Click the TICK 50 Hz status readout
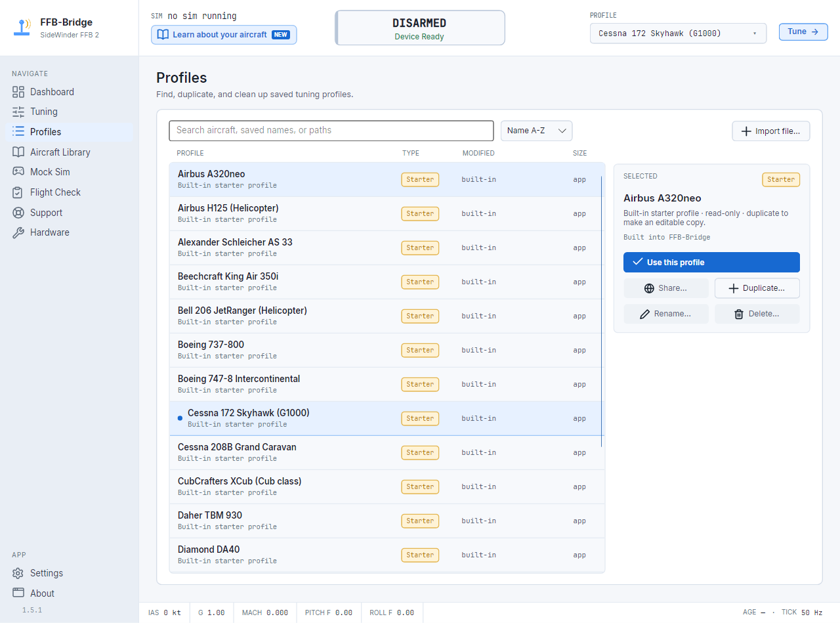The height and width of the screenshot is (623, 840). click(x=802, y=612)
